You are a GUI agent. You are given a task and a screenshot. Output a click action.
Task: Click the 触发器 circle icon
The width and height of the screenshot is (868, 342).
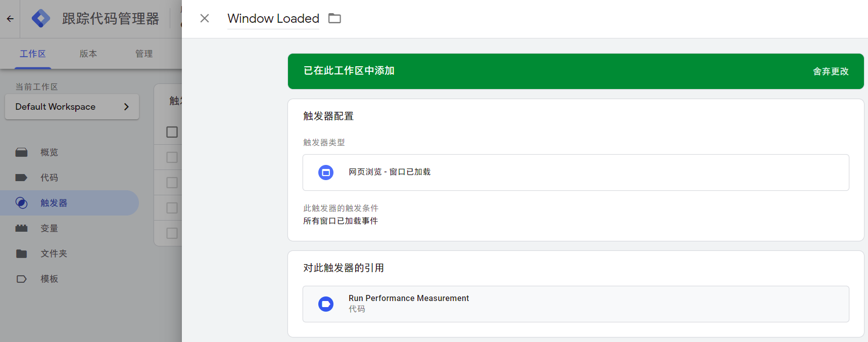point(21,203)
